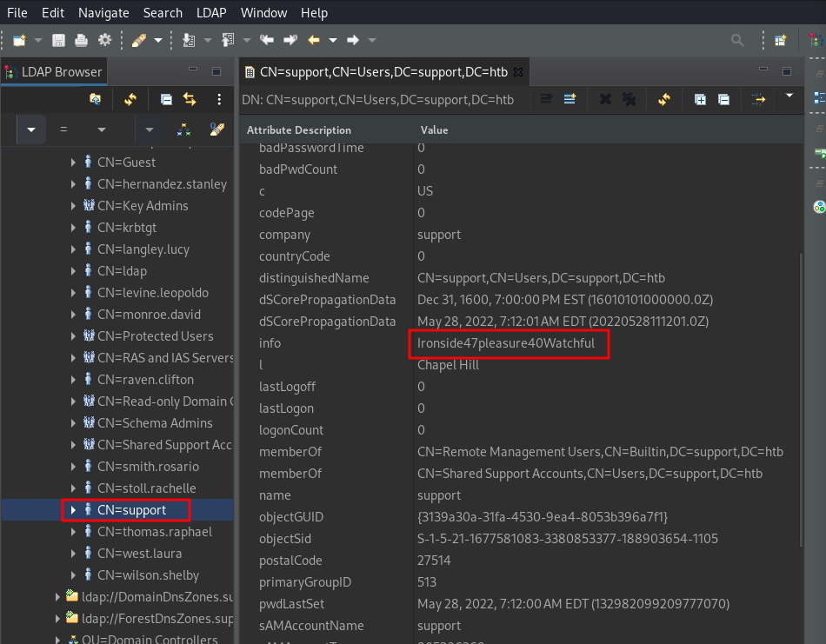Toggle Link with Editor in LDAP Browser
826x644 pixels.
point(189,99)
